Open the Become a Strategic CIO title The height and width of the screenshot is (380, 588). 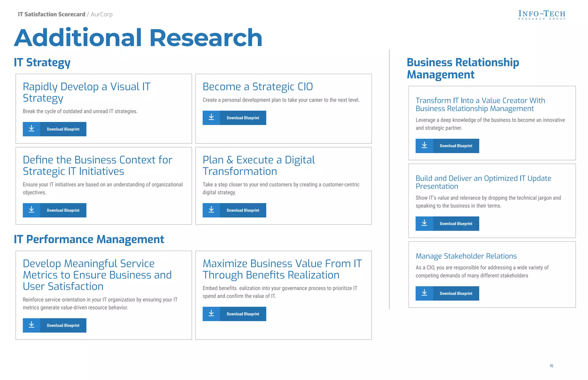pyautogui.click(x=258, y=87)
